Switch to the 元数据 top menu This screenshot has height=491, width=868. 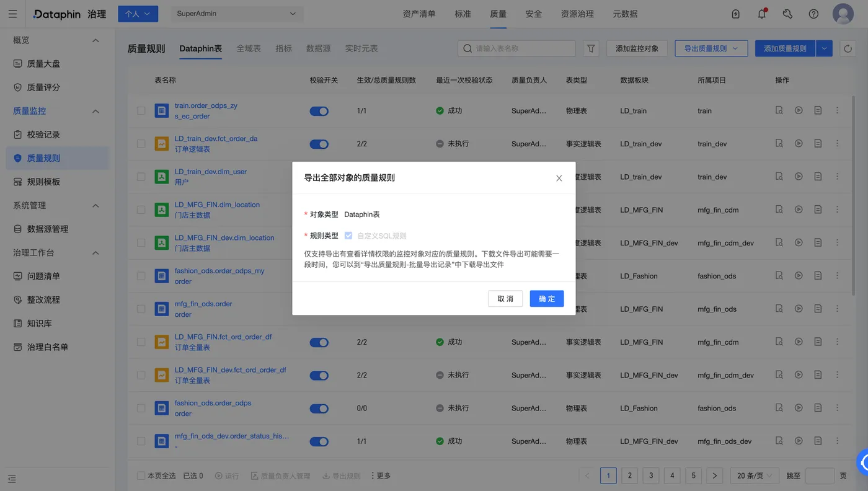pyautogui.click(x=625, y=14)
